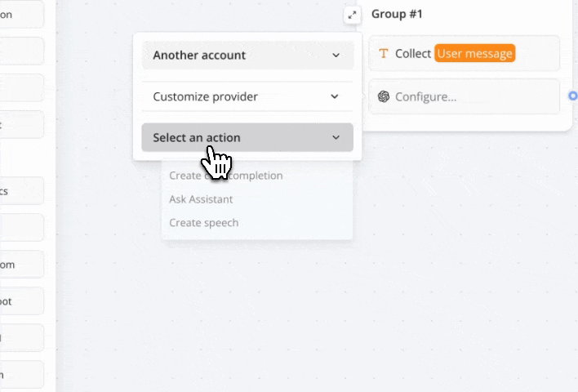578x392 pixels.
Task: Click the OpenAI logo in Configure block
Action: (384, 96)
